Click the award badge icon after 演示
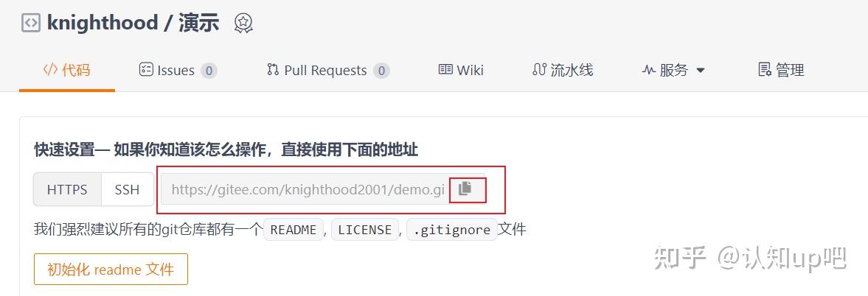 click(243, 24)
